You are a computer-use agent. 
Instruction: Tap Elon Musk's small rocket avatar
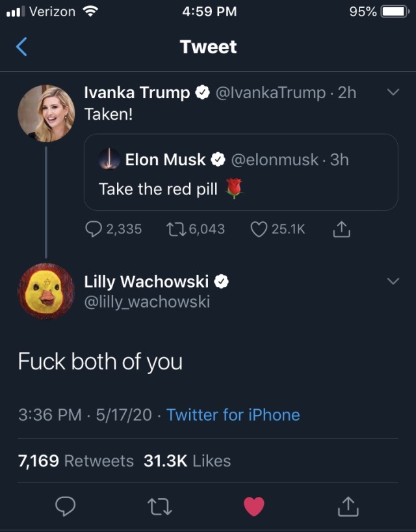coord(109,159)
